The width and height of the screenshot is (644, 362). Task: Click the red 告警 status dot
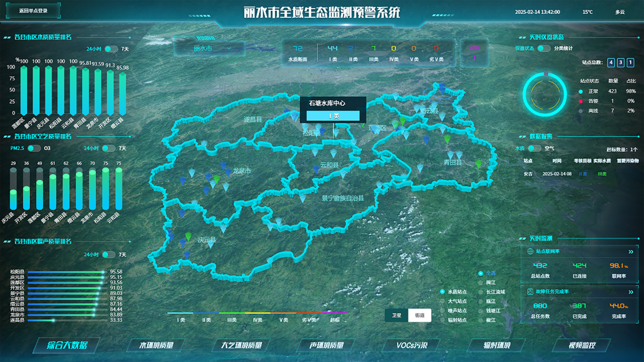coord(580,101)
